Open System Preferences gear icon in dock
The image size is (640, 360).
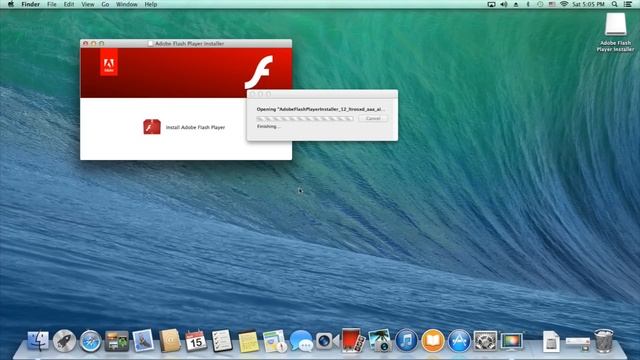coord(485,341)
